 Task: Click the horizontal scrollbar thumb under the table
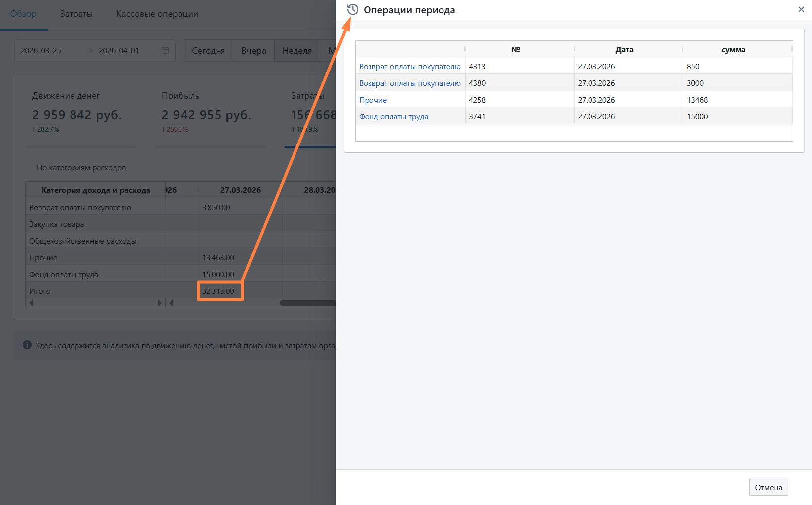point(307,303)
